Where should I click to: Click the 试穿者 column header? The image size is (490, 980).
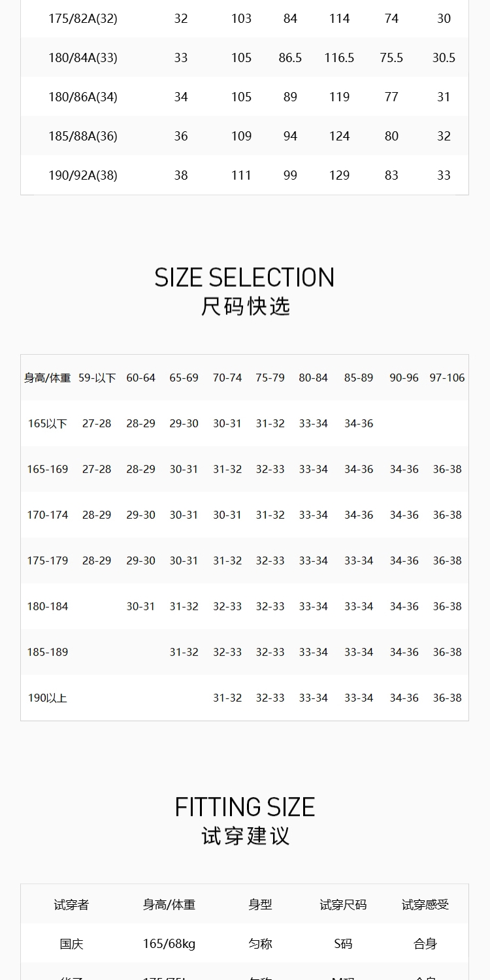[x=71, y=905]
